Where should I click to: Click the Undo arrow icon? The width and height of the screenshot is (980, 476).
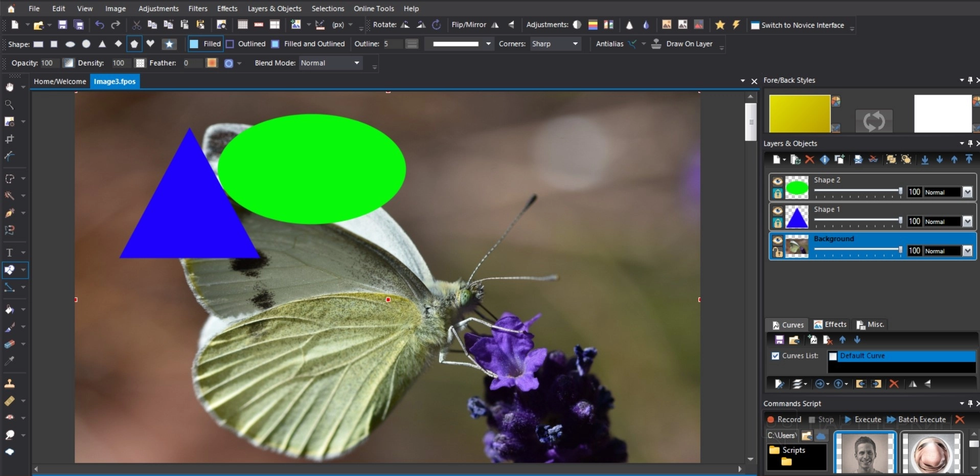click(100, 25)
